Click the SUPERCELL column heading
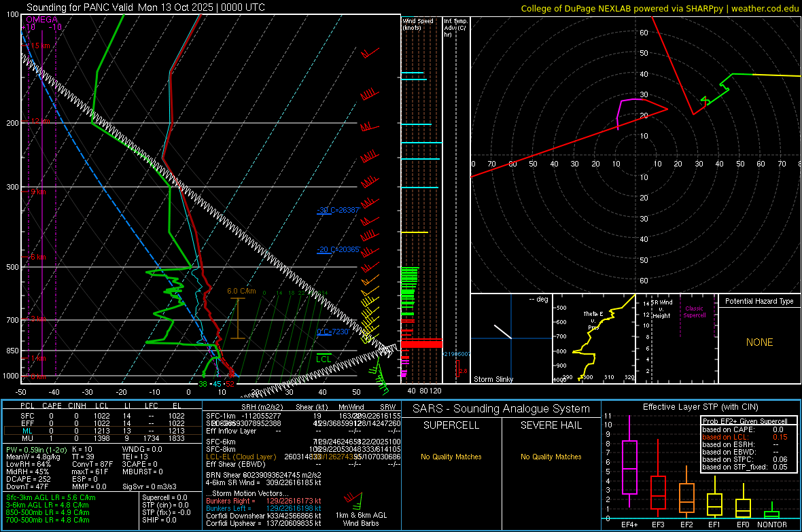Screen dimensions: 802x532 click(451, 425)
